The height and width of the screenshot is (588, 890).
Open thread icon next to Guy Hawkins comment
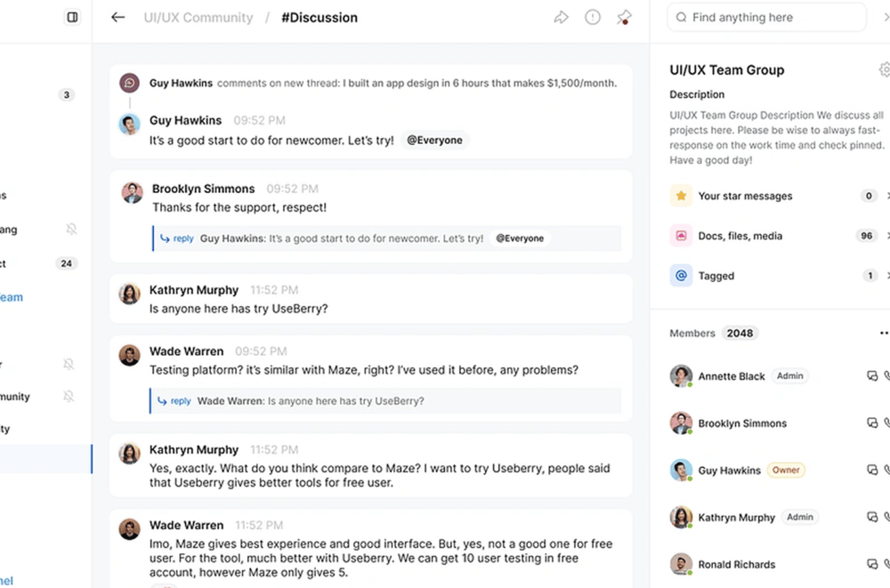click(x=129, y=83)
